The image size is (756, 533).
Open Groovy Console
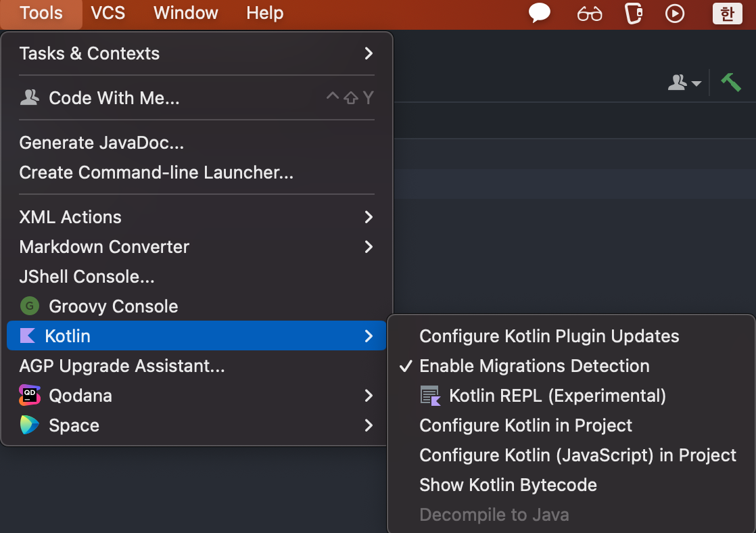tap(197, 306)
